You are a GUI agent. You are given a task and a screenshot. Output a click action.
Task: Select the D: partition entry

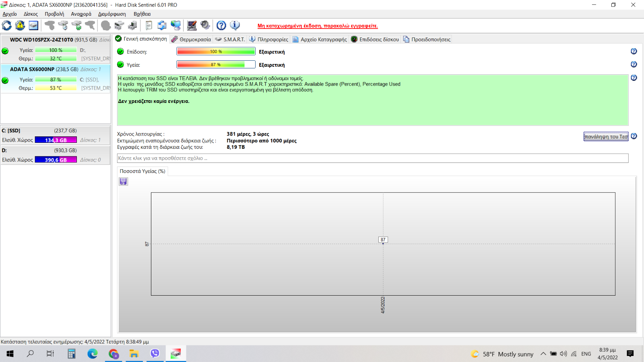click(56, 155)
